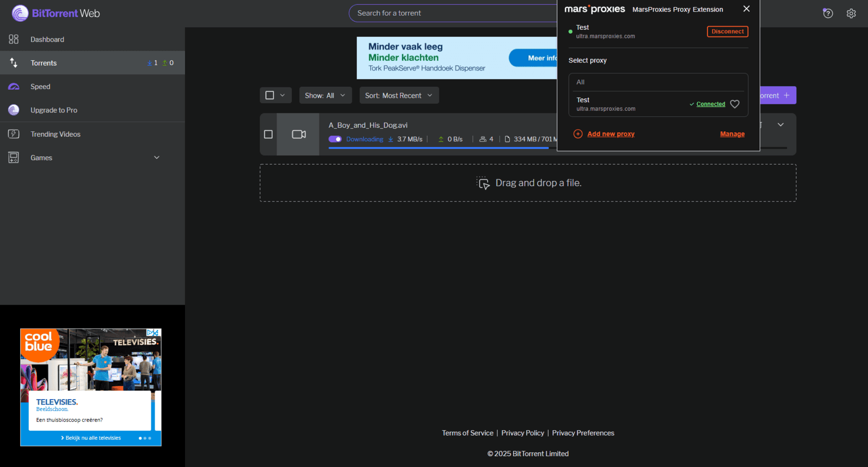Click the Speed gauge icon
Screen dimensions: 868x467
[14, 86]
